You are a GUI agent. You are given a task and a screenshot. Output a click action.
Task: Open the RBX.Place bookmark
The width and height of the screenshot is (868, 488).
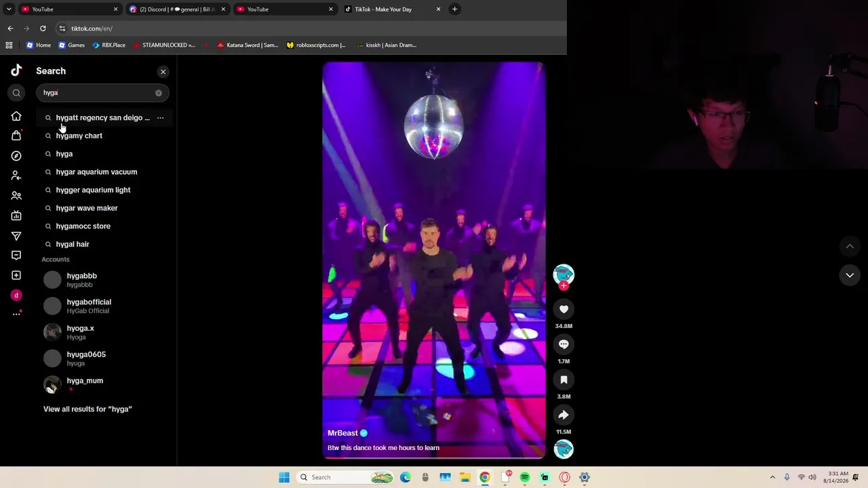click(x=108, y=45)
